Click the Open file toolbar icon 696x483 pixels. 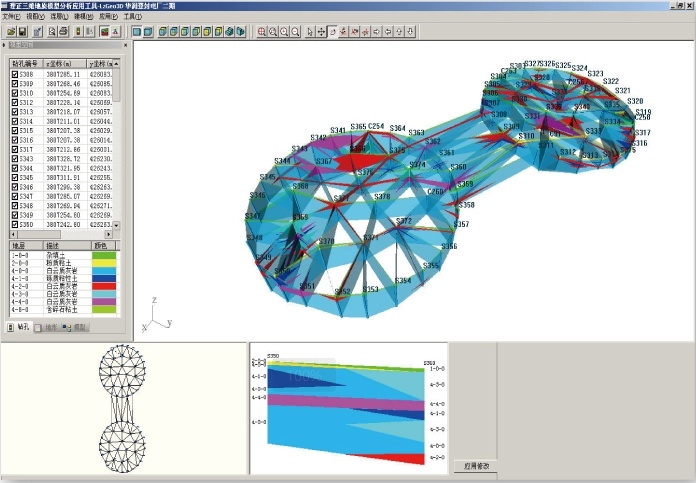[11, 31]
